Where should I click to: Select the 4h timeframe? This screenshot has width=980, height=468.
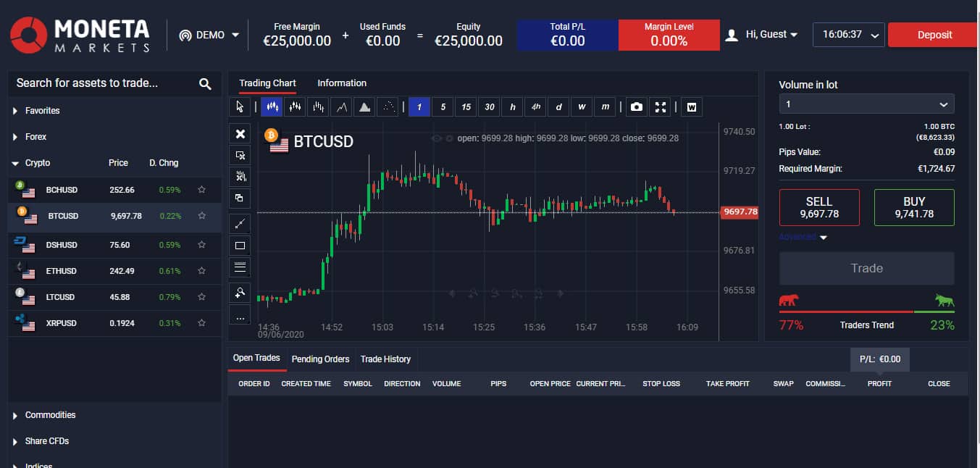pos(535,107)
